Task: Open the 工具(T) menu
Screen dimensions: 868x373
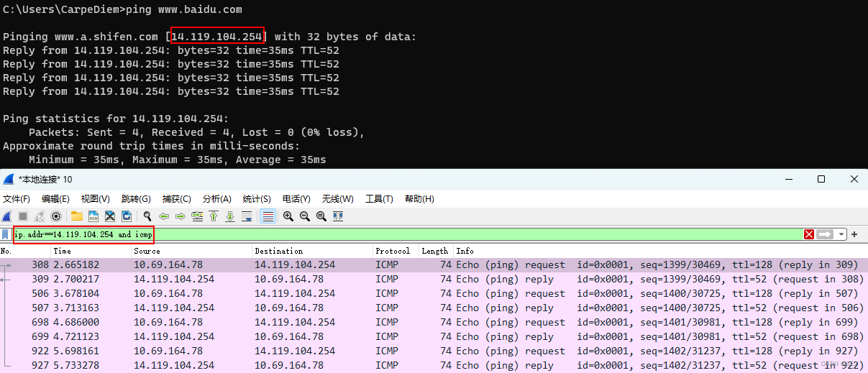Action: pyautogui.click(x=379, y=199)
